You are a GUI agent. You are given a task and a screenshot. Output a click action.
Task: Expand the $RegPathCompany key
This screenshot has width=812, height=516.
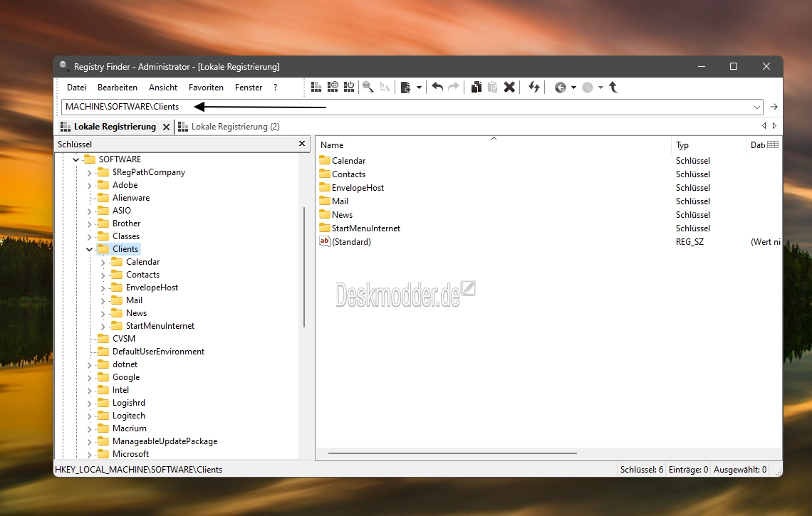click(x=89, y=173)
